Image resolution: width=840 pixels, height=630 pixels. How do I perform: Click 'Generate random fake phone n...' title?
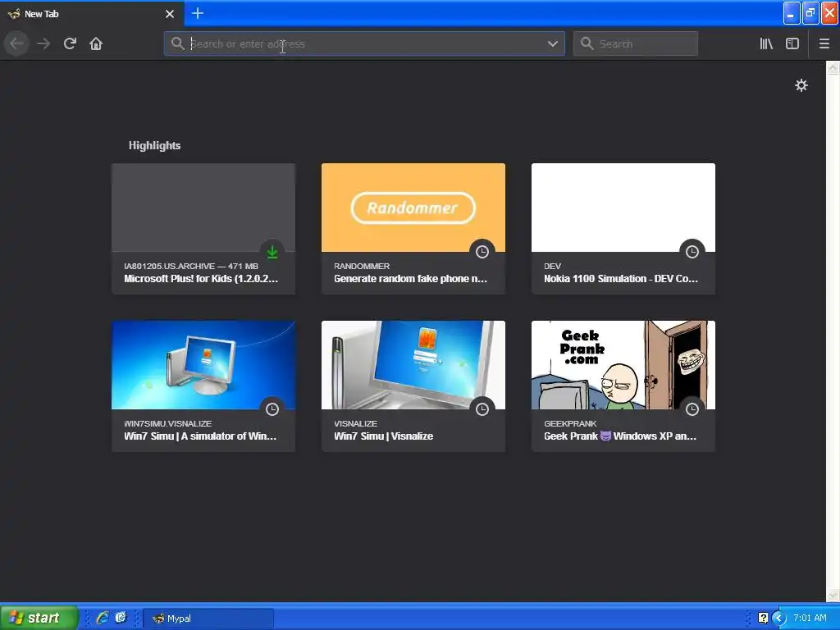[x=410, y=279]
